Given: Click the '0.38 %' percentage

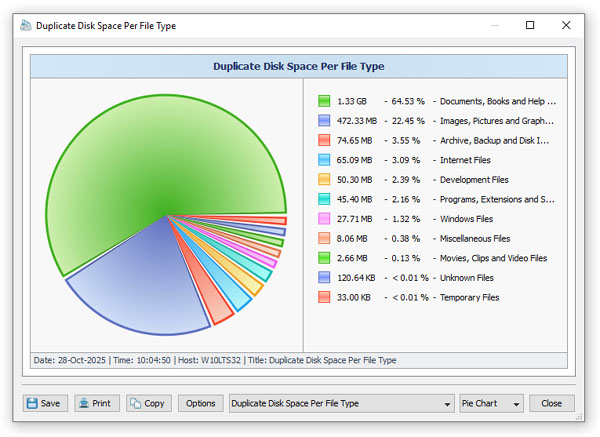Looking at the screenshot, I should point(406,238).
